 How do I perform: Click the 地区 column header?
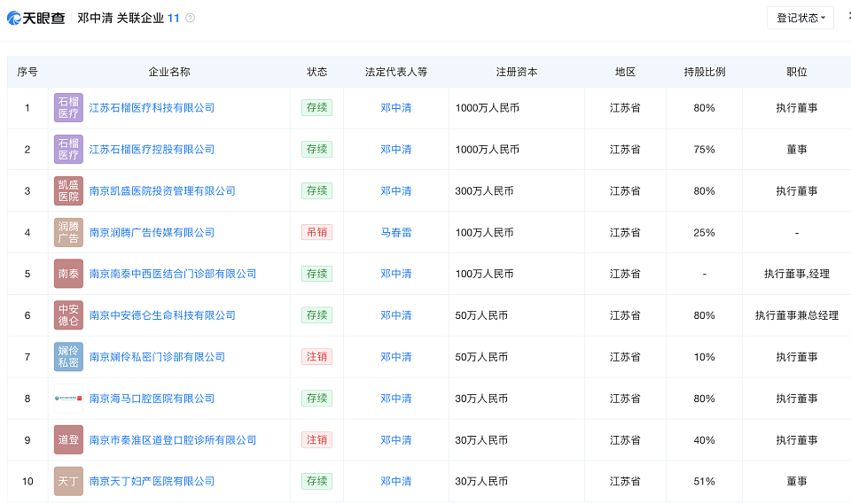point(625,72)
